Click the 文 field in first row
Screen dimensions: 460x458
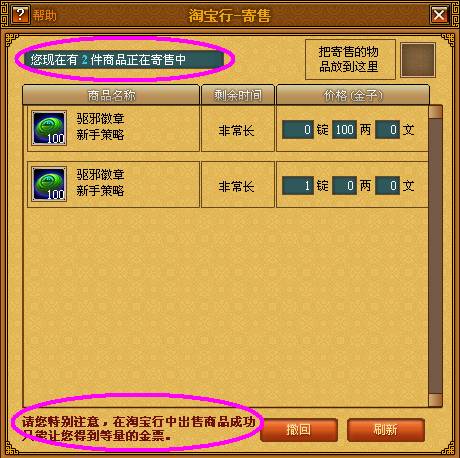(x=387, y=129)
